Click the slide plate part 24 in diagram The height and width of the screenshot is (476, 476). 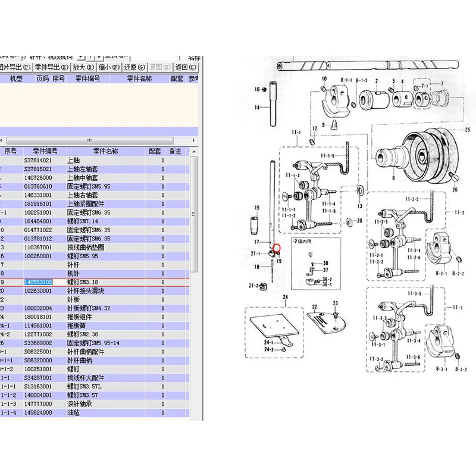(x=274, y=327)
